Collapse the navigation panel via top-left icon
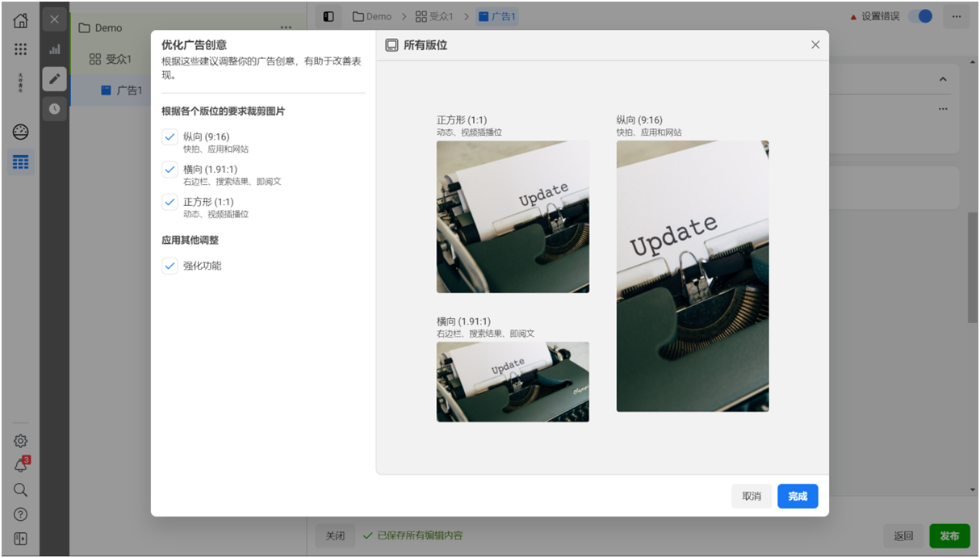980x558 pixels. coord(329,15)
